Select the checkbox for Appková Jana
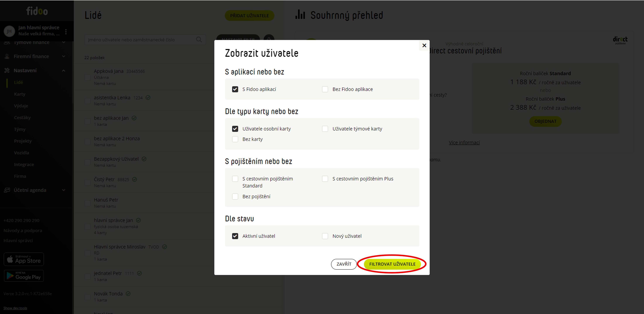This screenshot has width=644, height=314. [x=88, y=77]
